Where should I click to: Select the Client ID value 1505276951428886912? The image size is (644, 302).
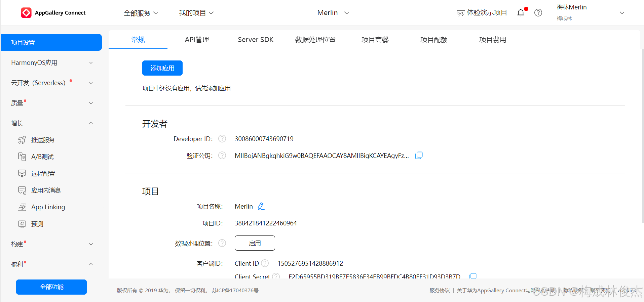click(310, 263)
